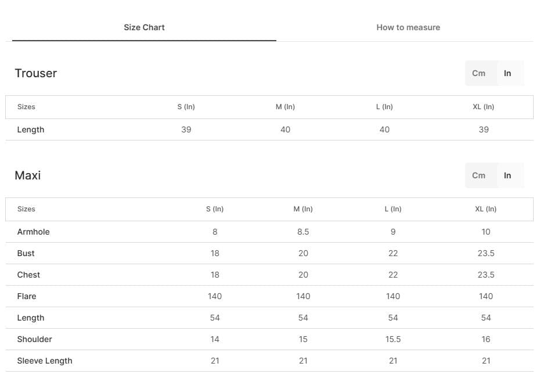Select In units for Trouser table

click(x=507, y=73)
